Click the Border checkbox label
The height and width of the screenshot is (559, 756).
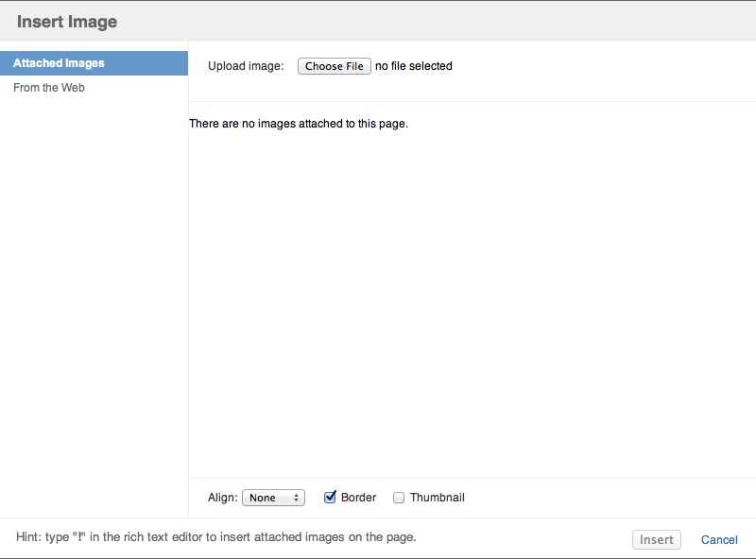tap(358, 498)
